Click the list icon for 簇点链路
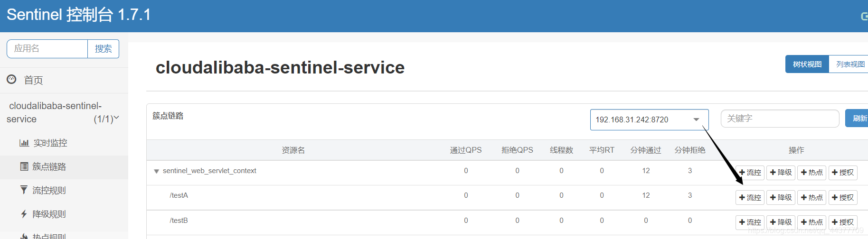The image size is (868, 239). [x=24, y=166]
